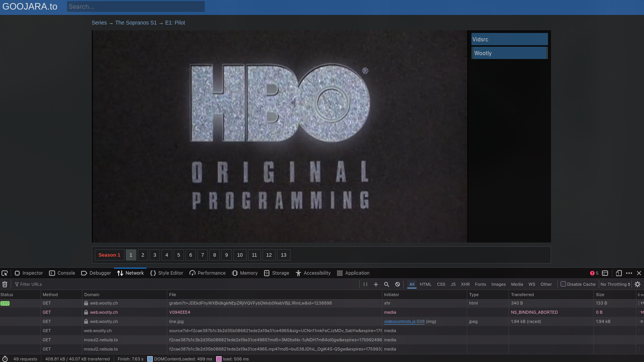644x362 pixels.
Task: Toggle responsive design mode icon
Action: [619, 273]
